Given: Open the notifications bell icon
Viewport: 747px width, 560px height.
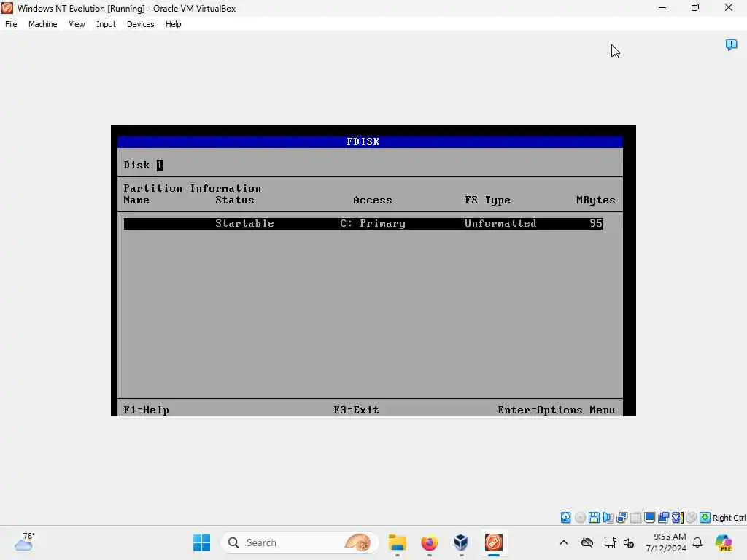Looking at the screenshot, I should tap(697, 542).
